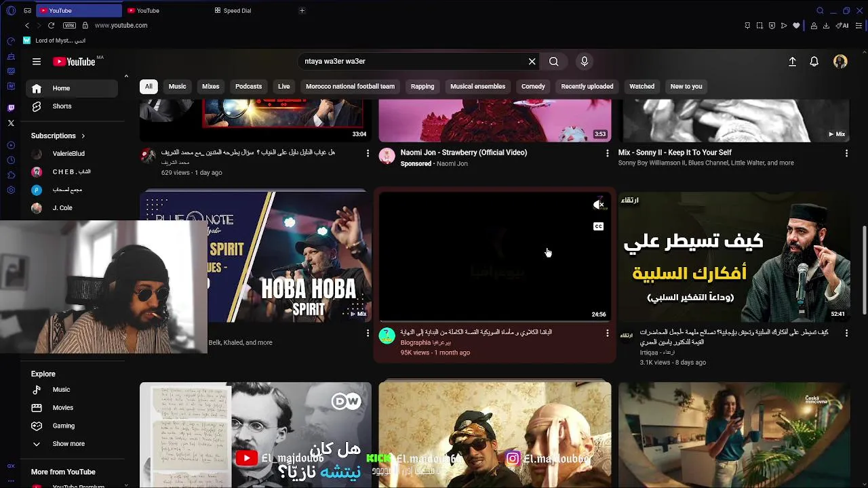Open browser downloads icon

click(x=826, y=26)
